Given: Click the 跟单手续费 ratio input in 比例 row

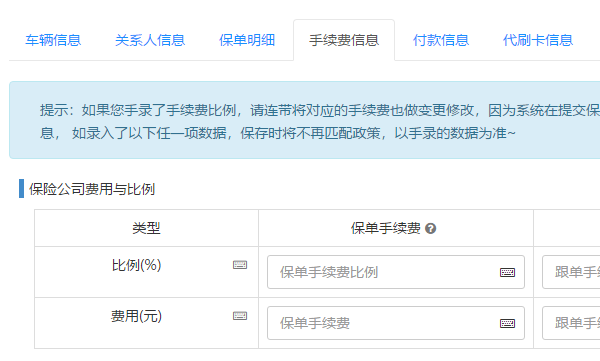Looking at the screenshot, I should 571,272.
